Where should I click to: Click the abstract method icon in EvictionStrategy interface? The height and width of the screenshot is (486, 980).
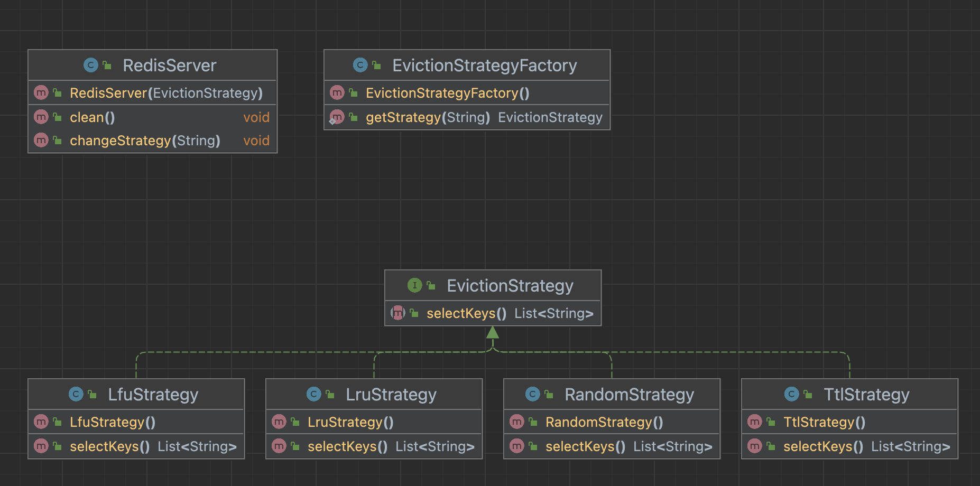[x=398, y=313]
